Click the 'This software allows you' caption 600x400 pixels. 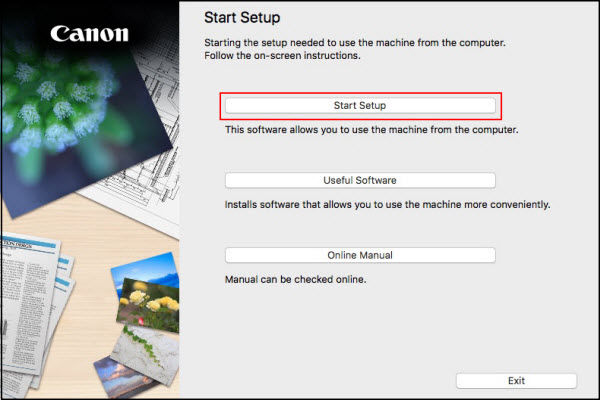pyautogui.click(x=372, y=130)
